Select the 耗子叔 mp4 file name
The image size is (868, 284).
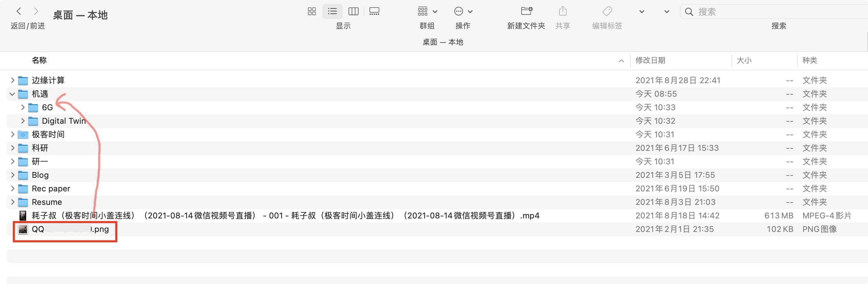[286, 215]
